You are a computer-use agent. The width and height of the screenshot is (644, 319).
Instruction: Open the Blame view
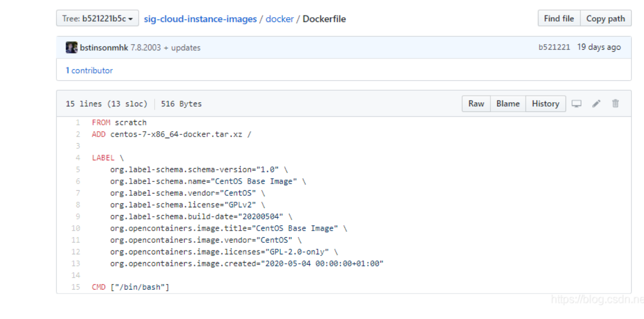pyautogui.click(x=507, y=104)
